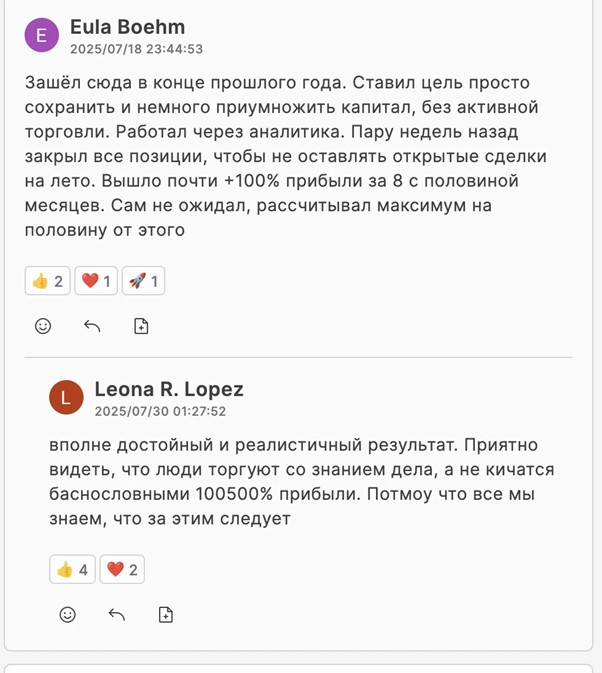Reply to Leona R. Lopez's comment
This screenshot has width=602, height=673.
point(117,614)
